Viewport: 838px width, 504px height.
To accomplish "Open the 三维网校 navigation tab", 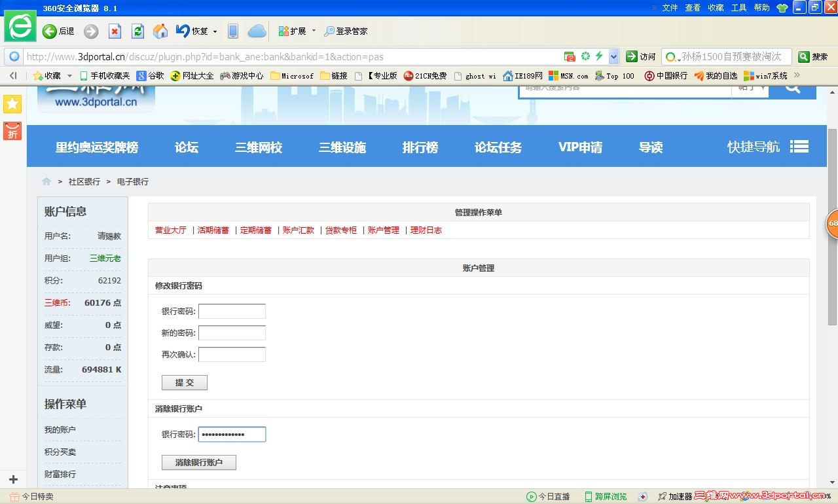I will pyautogui.click(x=259, y=147).
